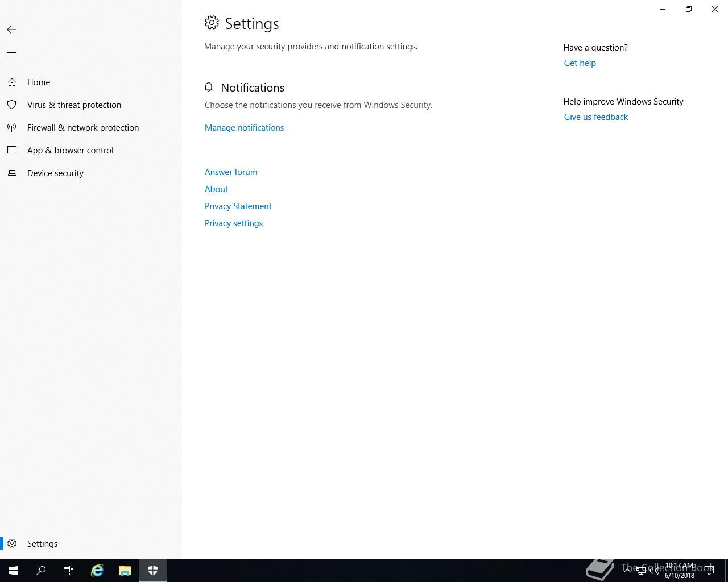
Task: Open Firewall & network protection page
Action: (x=83, y=128)
